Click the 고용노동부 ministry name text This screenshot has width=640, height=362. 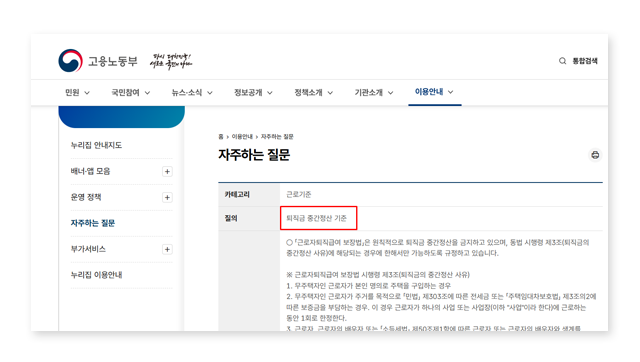[x=113, y=61]
